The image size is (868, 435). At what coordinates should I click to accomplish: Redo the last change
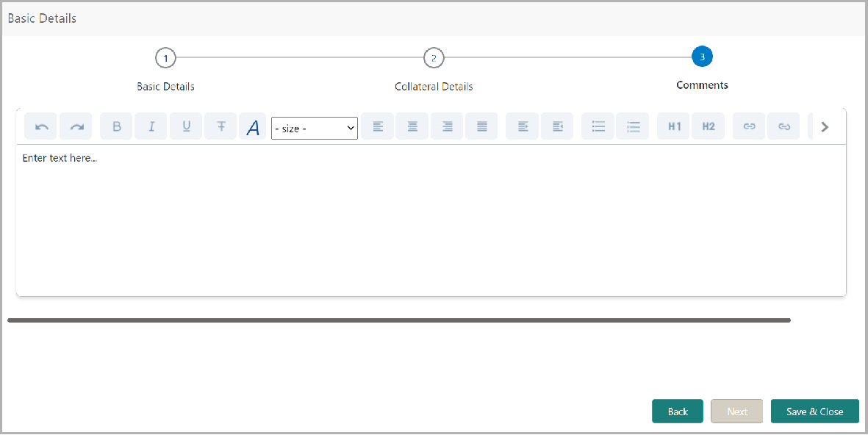click(x=76, y=126)
